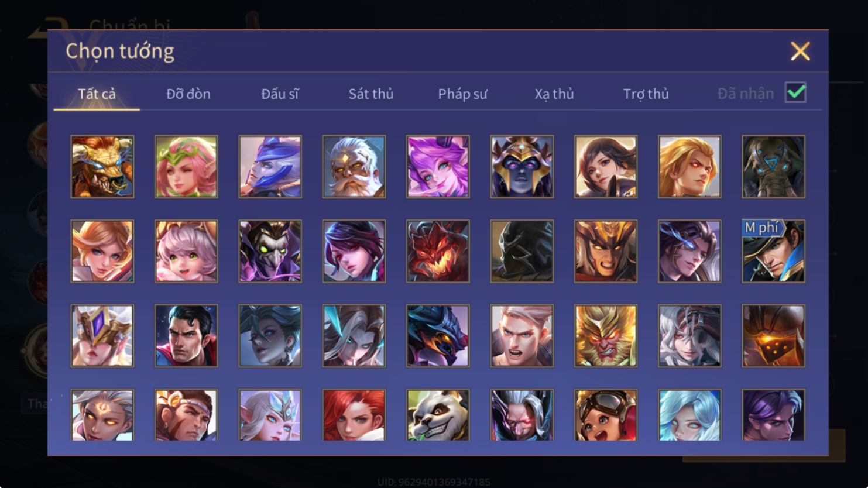This screenshot has width=868, height=488.
Task: Select the red demon hero portrait
Action: tap(438, 251)
